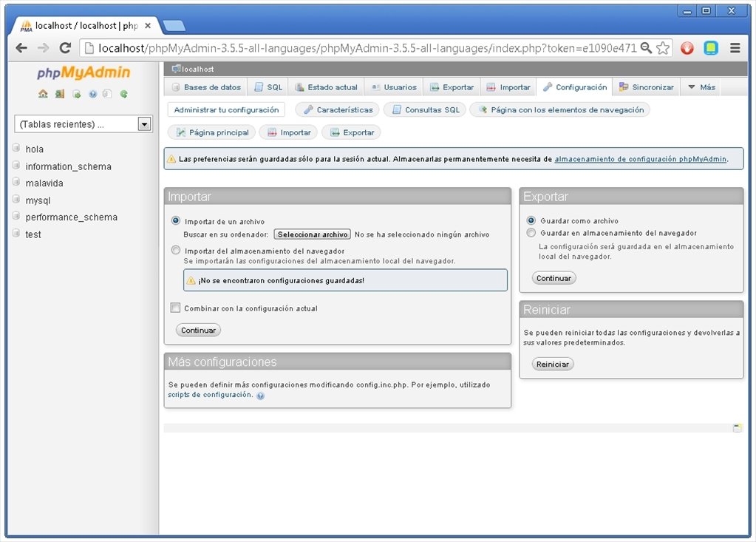
Task: Reload the page with browser refresh icon
Action: pyautogui.click(x=65, y=48)
